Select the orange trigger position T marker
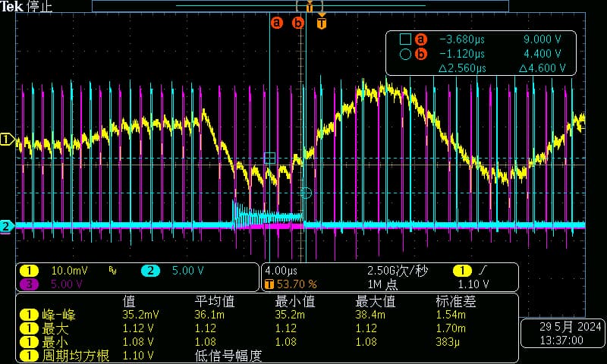Viewport: 607px width, 364px height. point(322,24)
